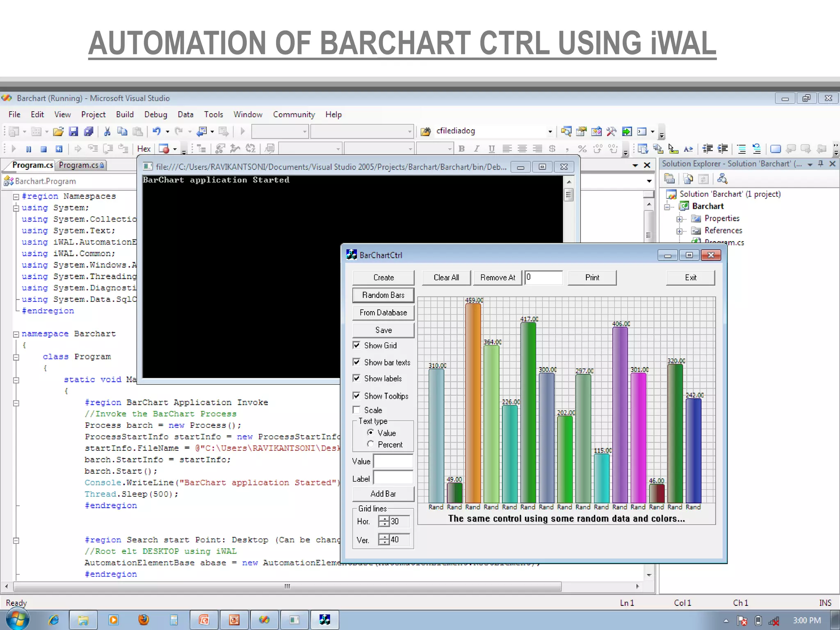Collapse the Namespaces region in code

[x=16, y=196]
